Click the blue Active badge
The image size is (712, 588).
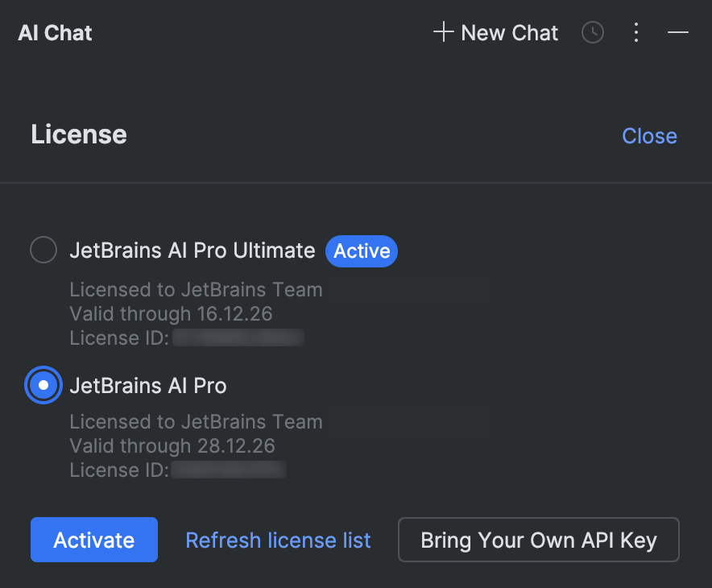pos(361,251)
